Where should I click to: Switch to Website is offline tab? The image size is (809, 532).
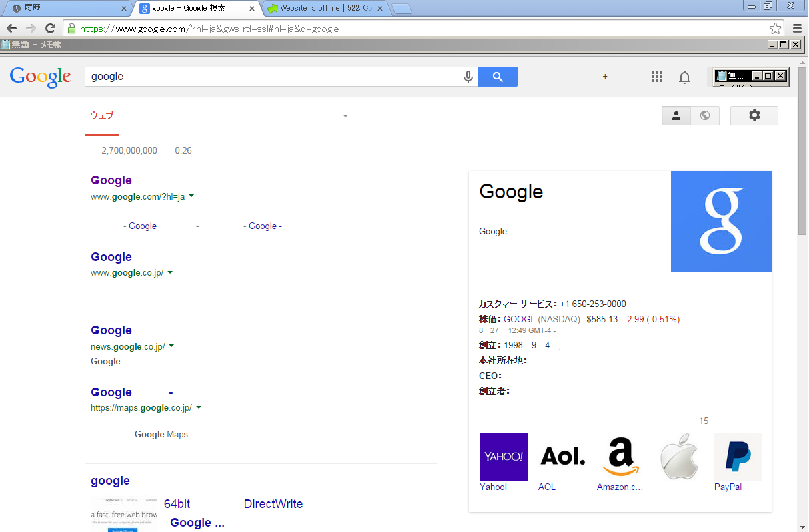325,9
